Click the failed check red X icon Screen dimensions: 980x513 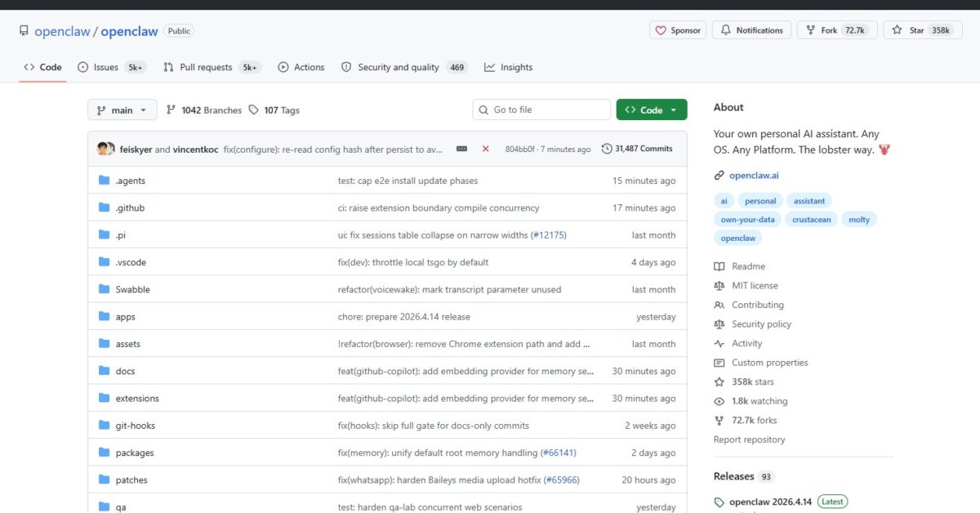(485, 149)
